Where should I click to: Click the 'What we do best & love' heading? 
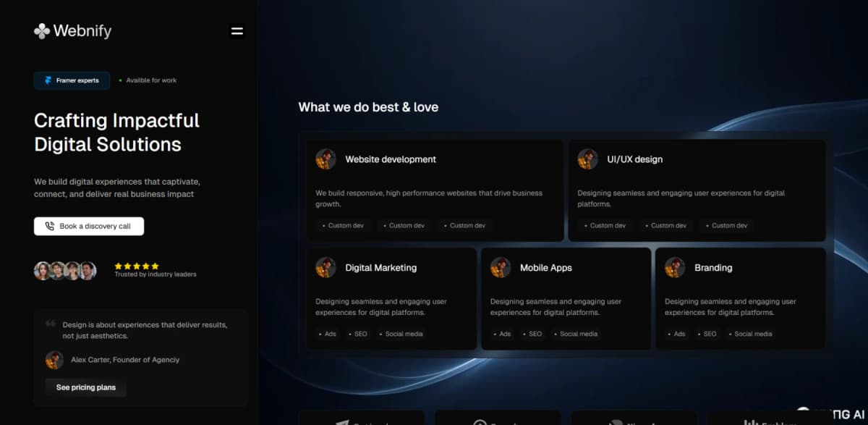(x=368, y=107)
